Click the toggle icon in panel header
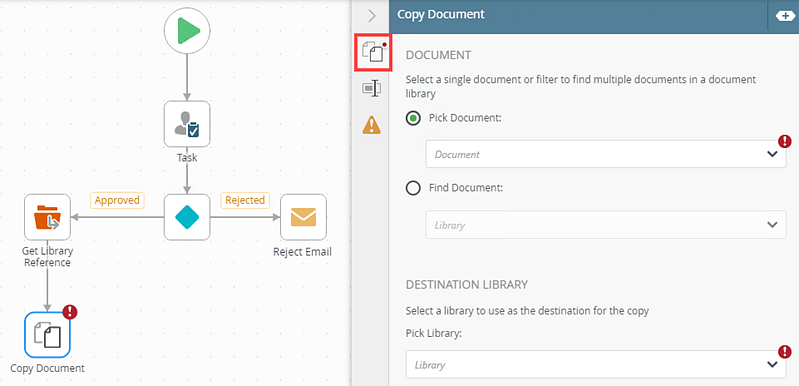The height and width of the screenshot is (386, 799). (784, 16)
